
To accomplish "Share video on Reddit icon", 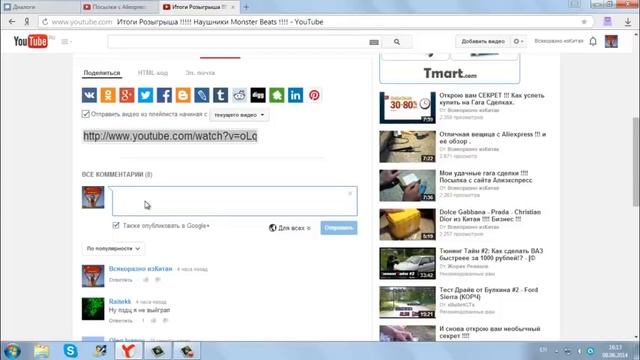I will pos(239,96).
